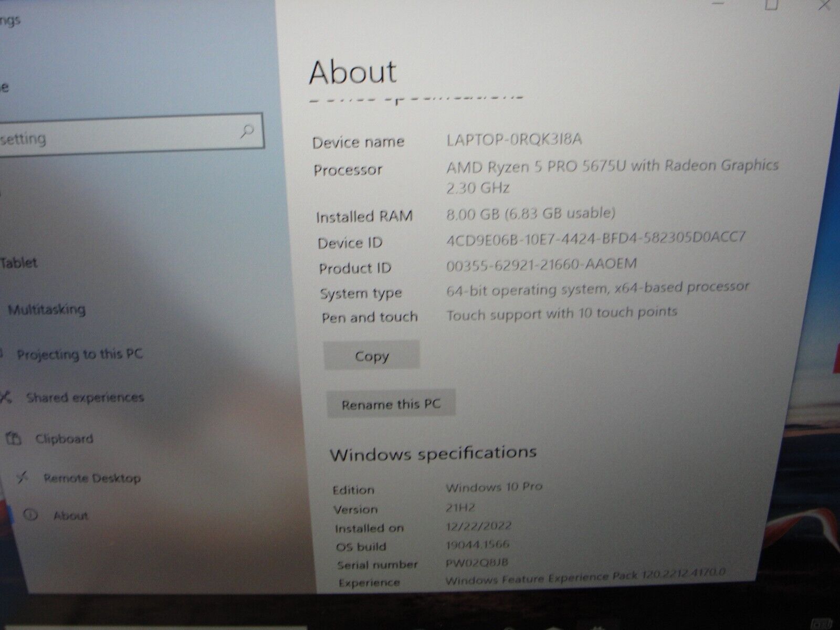Select the installed on date 12/22/2022
This screenshot has height=630, width=840.
[478, 526]
